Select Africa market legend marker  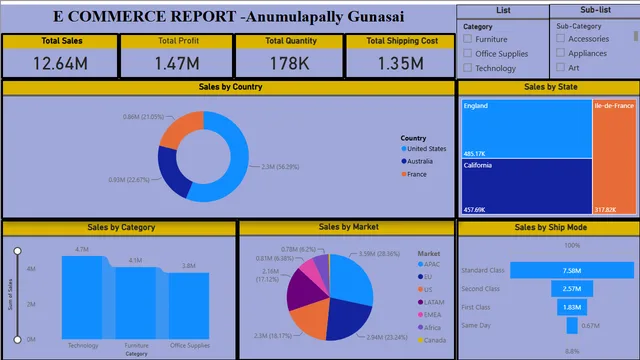point(420,327)
